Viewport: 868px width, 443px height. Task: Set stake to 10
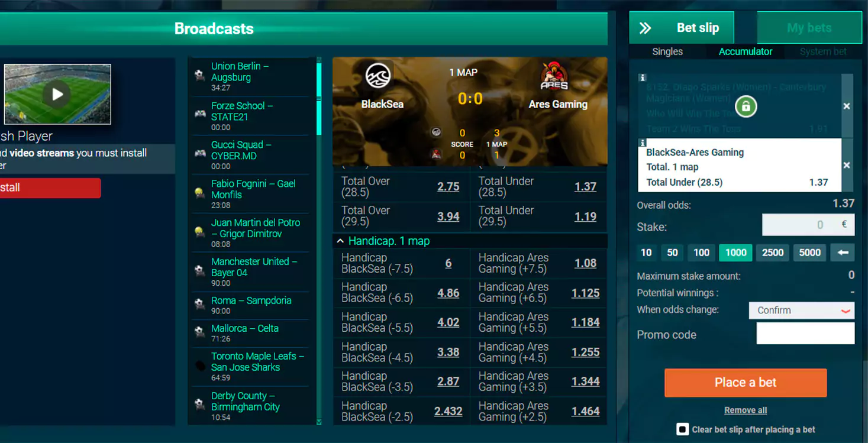(x=646, y=253)
